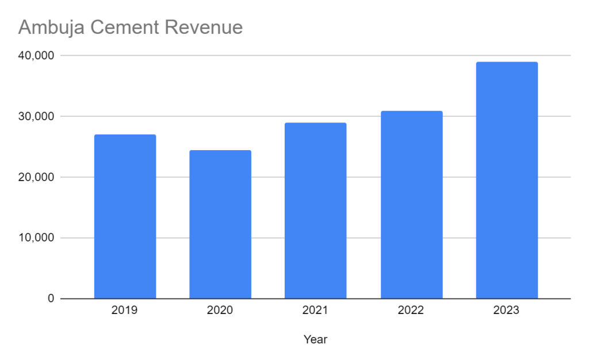Click the 20,000 gridline right of the 2023 bar
589x364 pixels.
click(554, 177)
